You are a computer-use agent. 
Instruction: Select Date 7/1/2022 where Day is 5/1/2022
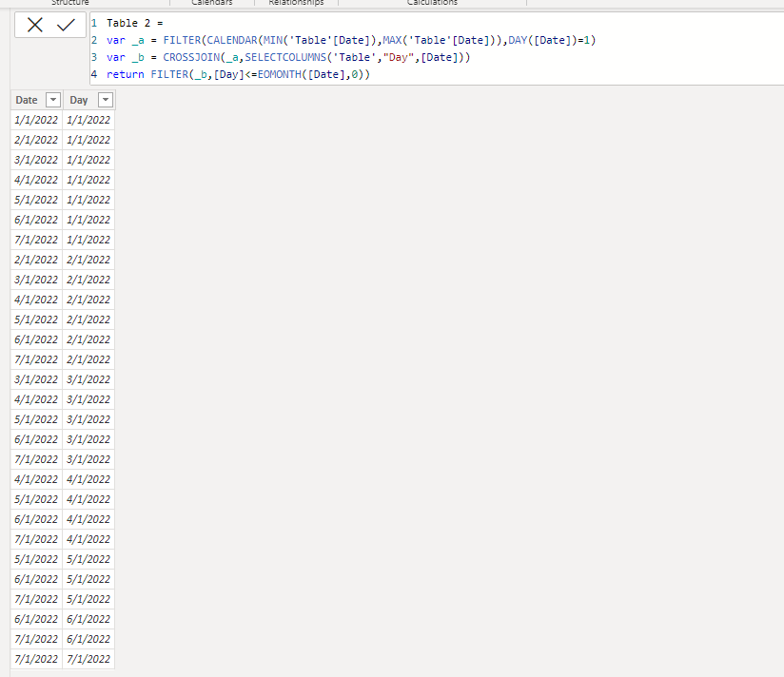(36, 600)
